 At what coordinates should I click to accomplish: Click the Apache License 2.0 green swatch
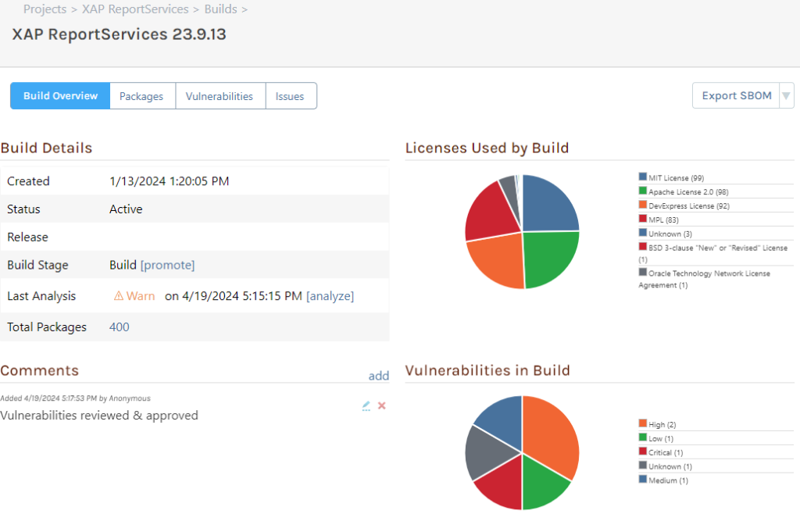(642, 191)
